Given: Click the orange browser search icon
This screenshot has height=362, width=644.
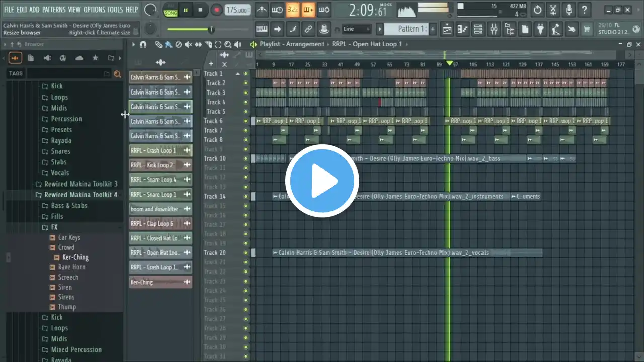Looking at the screenshot, I should pos(117,74).
